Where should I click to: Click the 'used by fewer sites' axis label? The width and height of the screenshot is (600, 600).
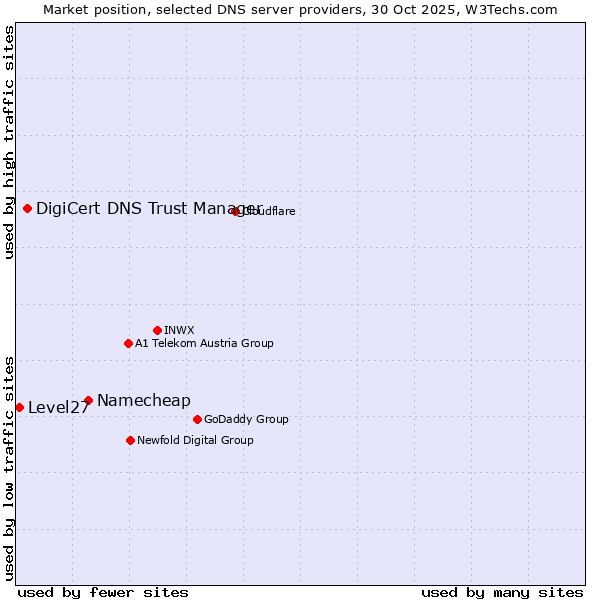[x=103, y=592]
